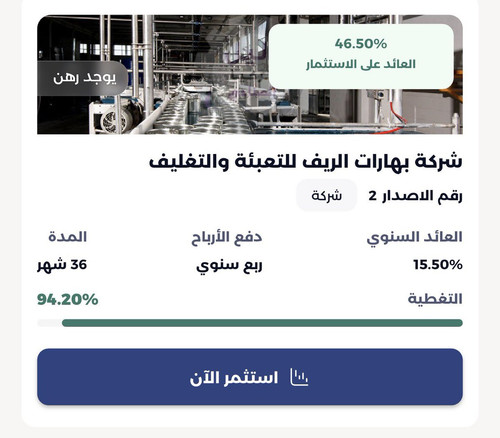Click the دفع الأرباح heading
Screen dimensions: 500x438
tap(226, 238)
